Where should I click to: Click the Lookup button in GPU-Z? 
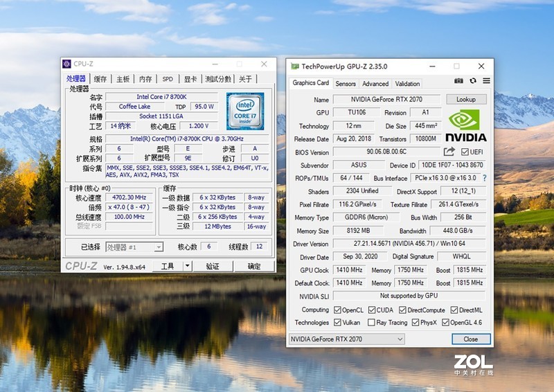pyautogui.click(x=466, y=99)
